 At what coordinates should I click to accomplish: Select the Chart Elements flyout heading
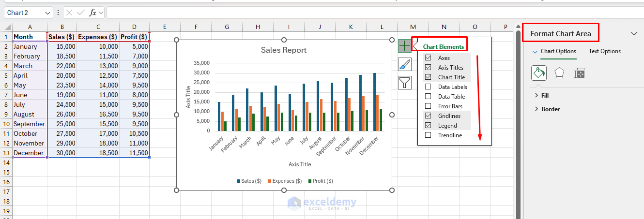pos(443,47)
